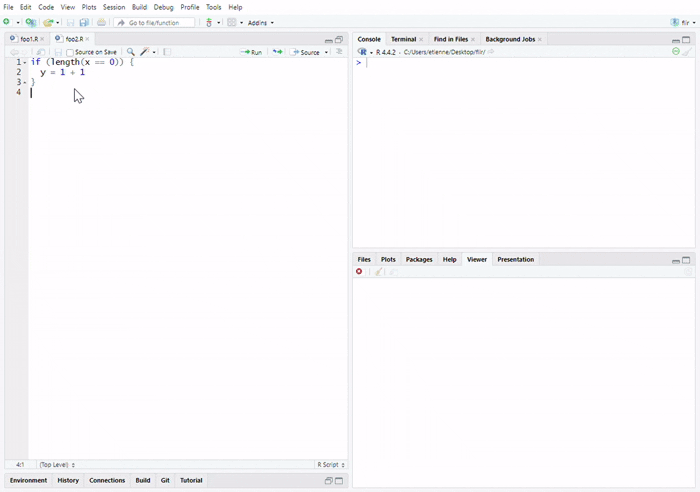Screen dimensions: 700x492
Task: Switch to the Files tab
Action: point(364,259)
